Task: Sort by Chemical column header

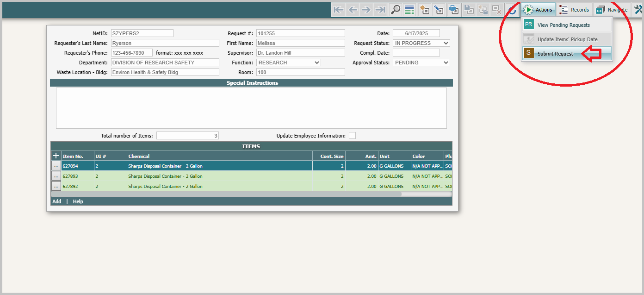Action: pyautogui.click(x=220, y=156)
